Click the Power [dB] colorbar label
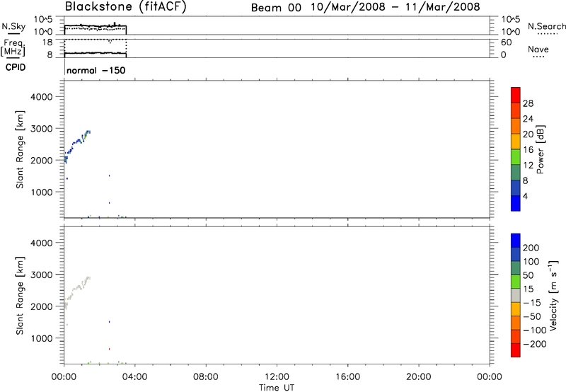 tap(540, 149)
